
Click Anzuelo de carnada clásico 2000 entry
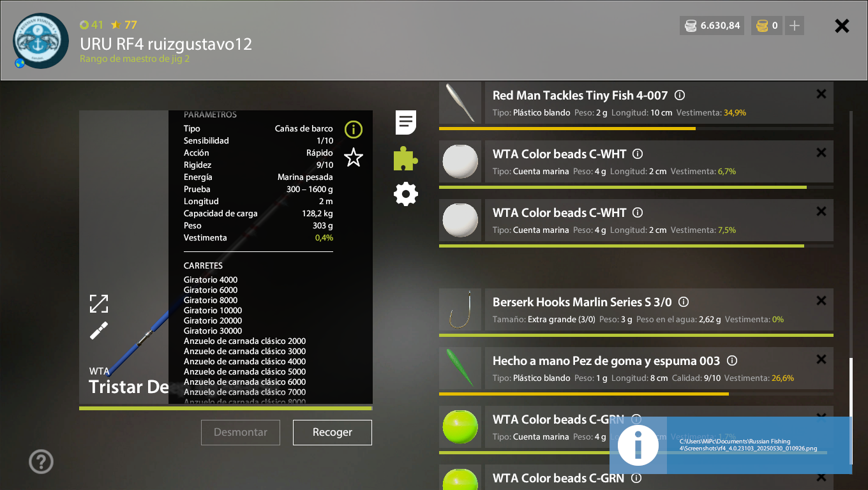pos(245,341)
